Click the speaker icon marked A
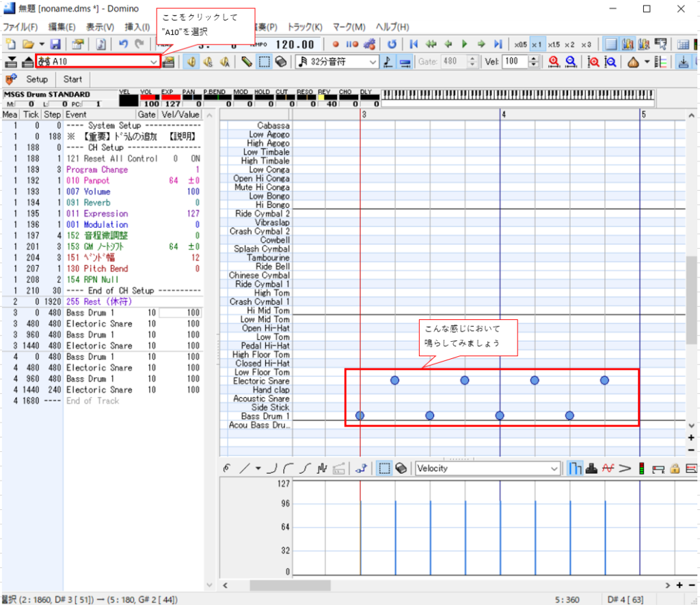Viewport: 700px width, 605px height. tap(224, 62)
